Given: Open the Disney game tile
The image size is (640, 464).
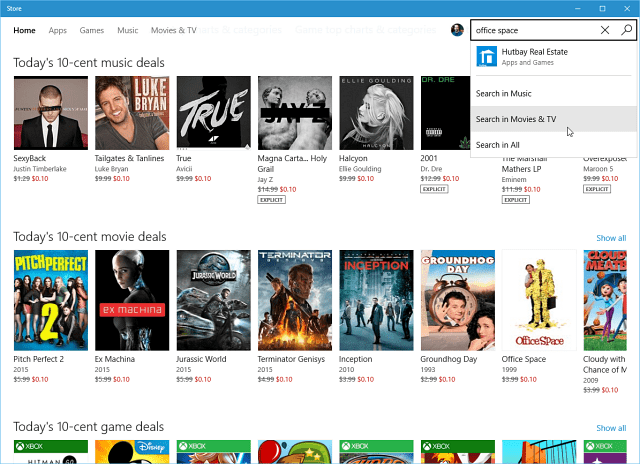Looking at the screenshot, I should coord(132,452).
